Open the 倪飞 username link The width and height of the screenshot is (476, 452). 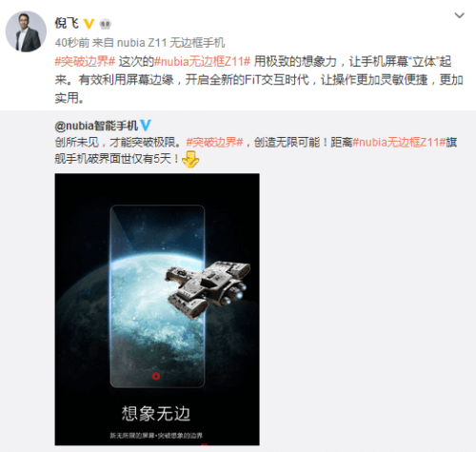[67, 23]
